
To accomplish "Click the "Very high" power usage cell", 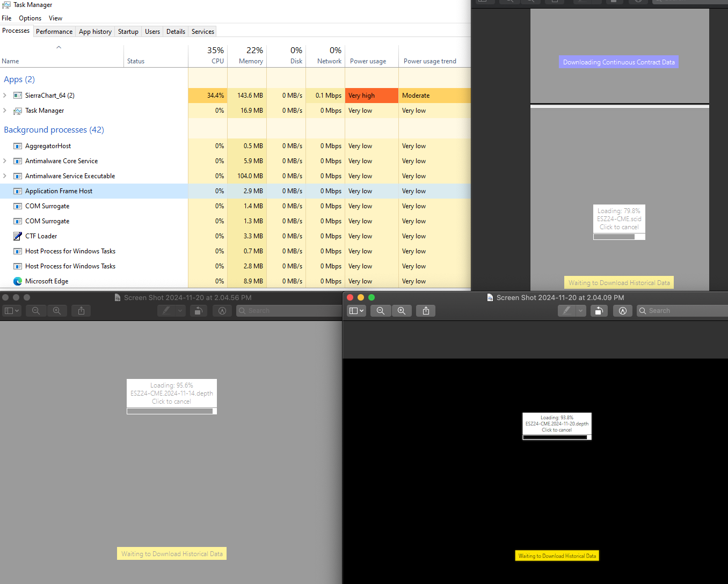I will [x=372, y=96].
